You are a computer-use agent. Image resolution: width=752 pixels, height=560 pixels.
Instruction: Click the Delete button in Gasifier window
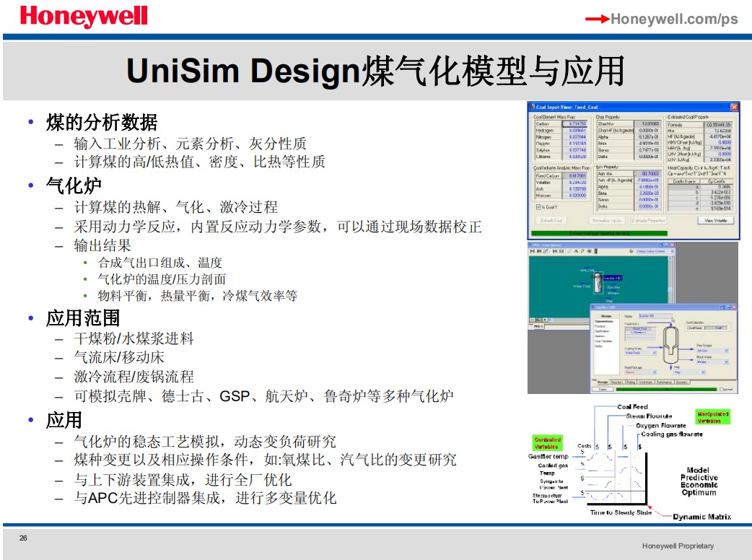point(603,389)
